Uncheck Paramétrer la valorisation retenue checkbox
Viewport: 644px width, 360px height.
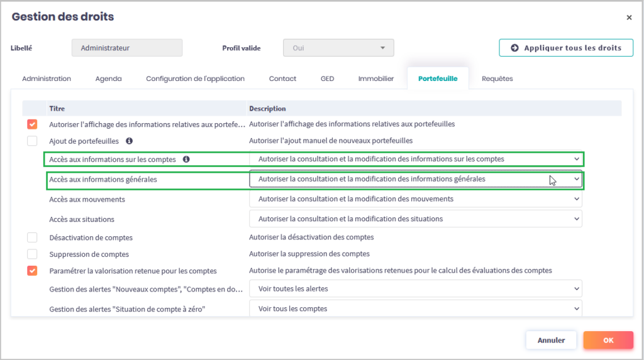tap(32, 271)
